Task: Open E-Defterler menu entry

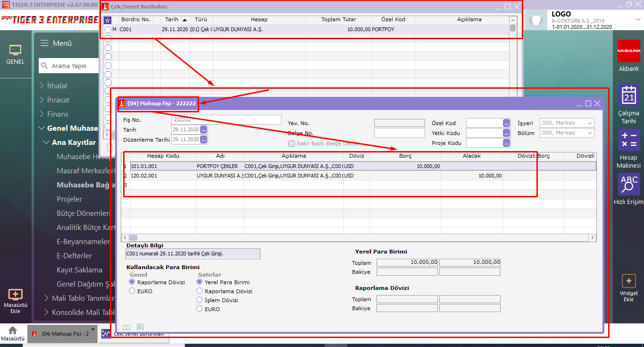Action: click(x=74, y=255)
